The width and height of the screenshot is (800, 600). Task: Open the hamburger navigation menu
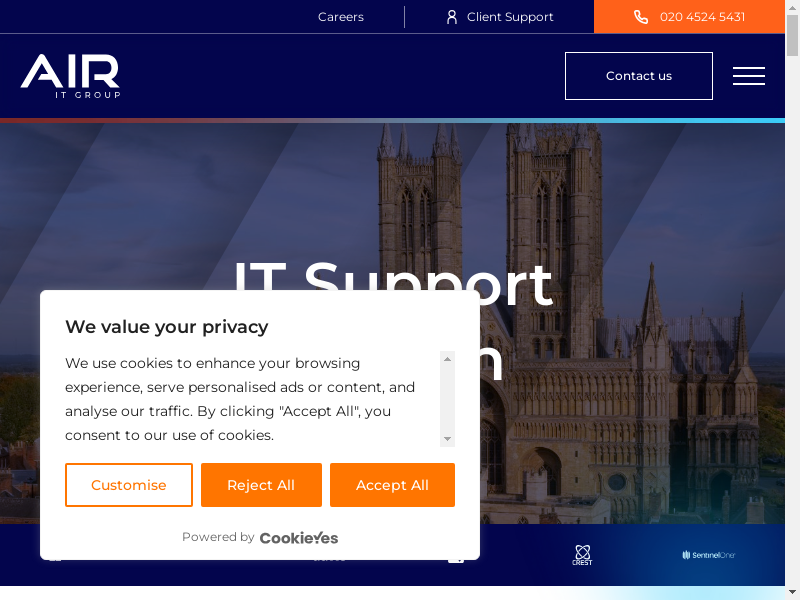(748, 76)
